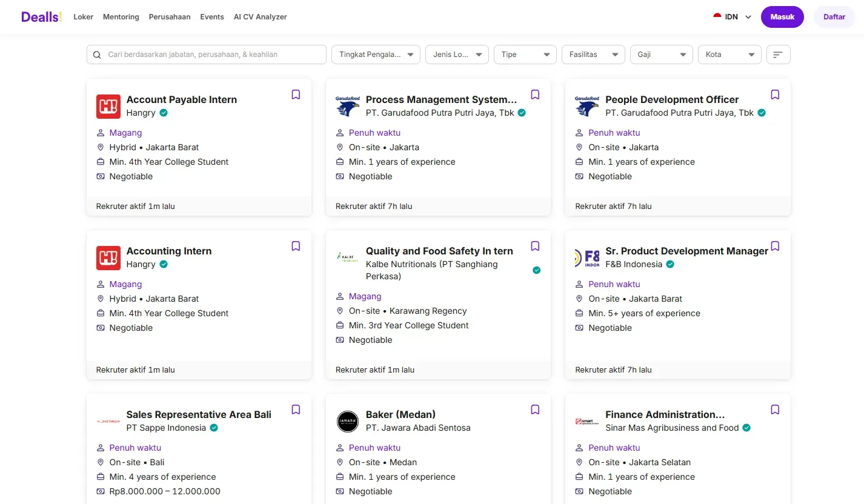Image resolution: width=864 pixels, height=504 pixels.
Task: Click the On-site • Jakarta Selatan text
Action: point(639,462)
